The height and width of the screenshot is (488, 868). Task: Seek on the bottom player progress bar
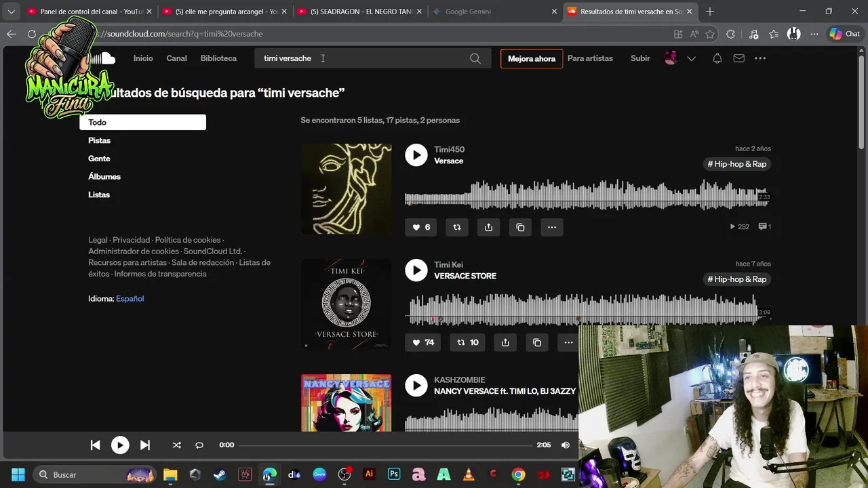coord(385,445)
